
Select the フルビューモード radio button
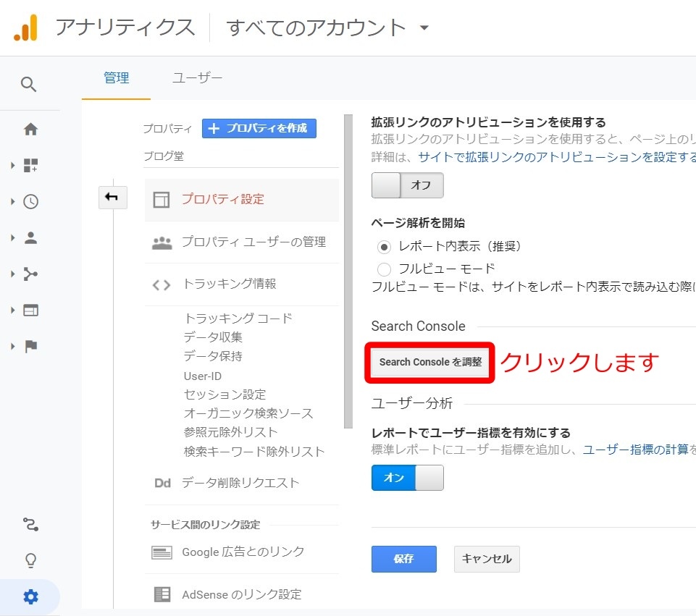click(384, 269)
